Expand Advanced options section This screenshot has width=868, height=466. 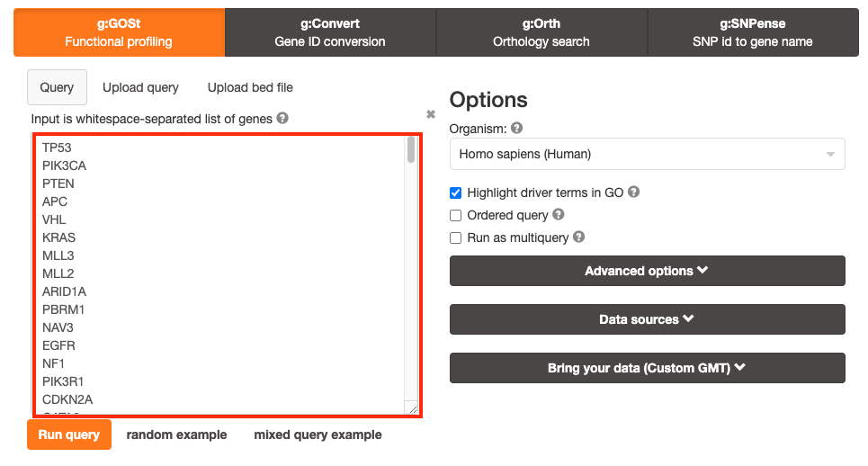tap(647, 271)
